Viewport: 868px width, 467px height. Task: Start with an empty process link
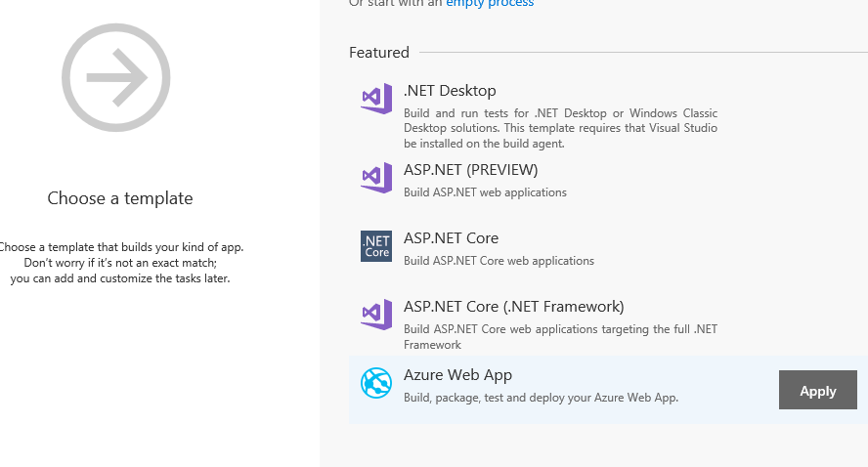[490, 3]
